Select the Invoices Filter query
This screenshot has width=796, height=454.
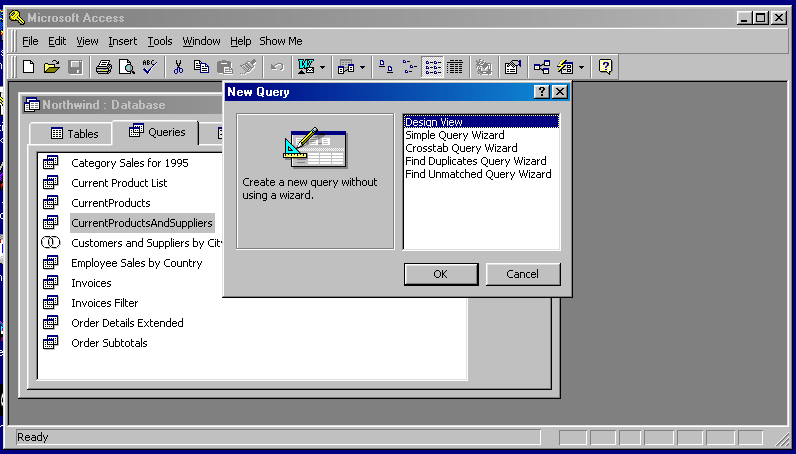point(104,303)
